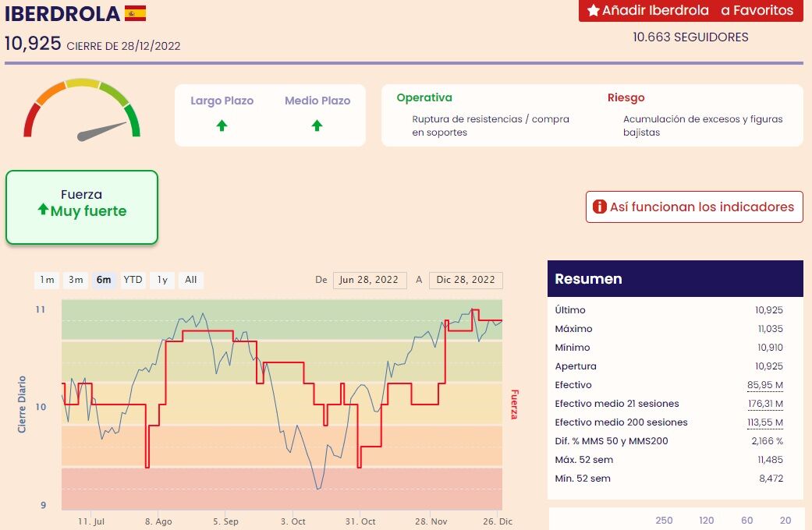
Task: Click the value 113,55 M
Action: pos(765,422)
